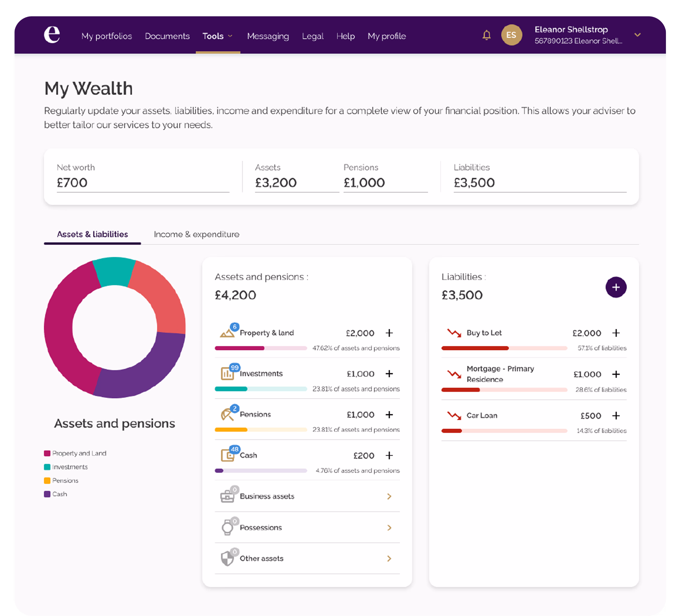Click the ES user avatar
The height and width of the screenshot is (616, 679).
(x=511, y=35)
